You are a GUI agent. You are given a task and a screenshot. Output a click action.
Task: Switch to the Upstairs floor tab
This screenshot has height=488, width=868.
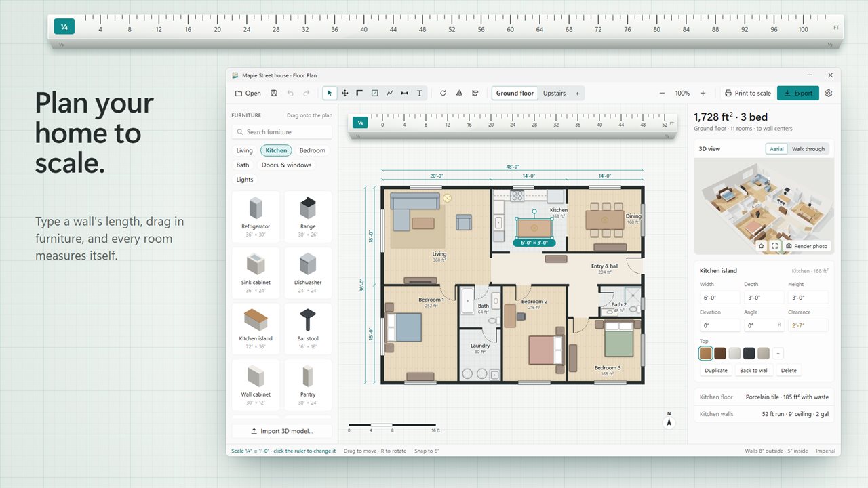[554, 94]
